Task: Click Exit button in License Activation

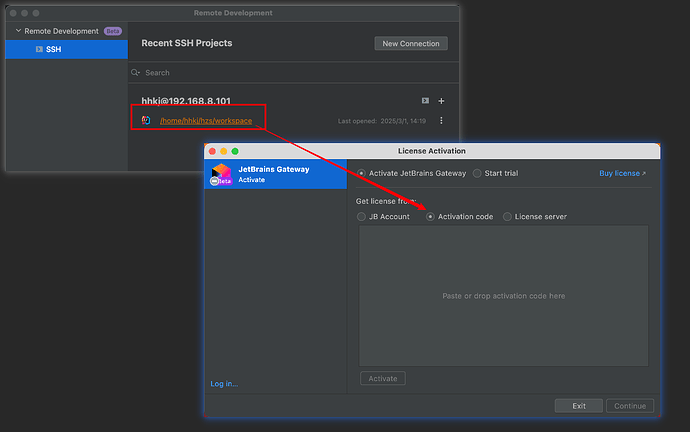Action: click(579, 406)
